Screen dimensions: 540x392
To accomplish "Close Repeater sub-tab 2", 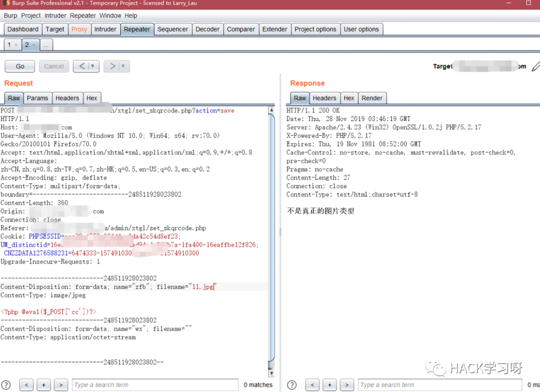I will pyautogui.click(x=34, y=45).
